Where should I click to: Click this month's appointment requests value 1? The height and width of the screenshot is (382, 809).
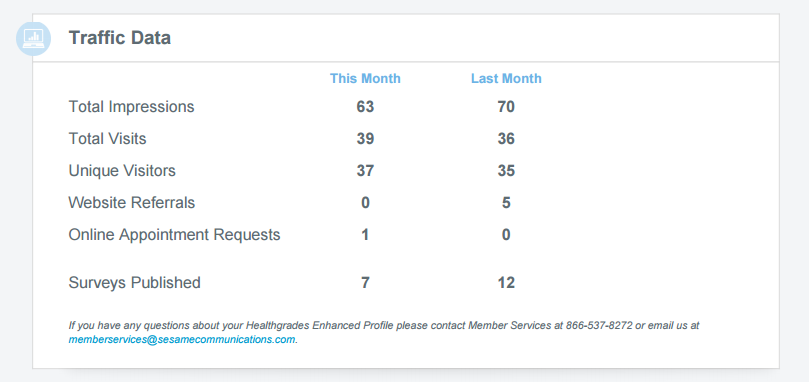[365, 235]
